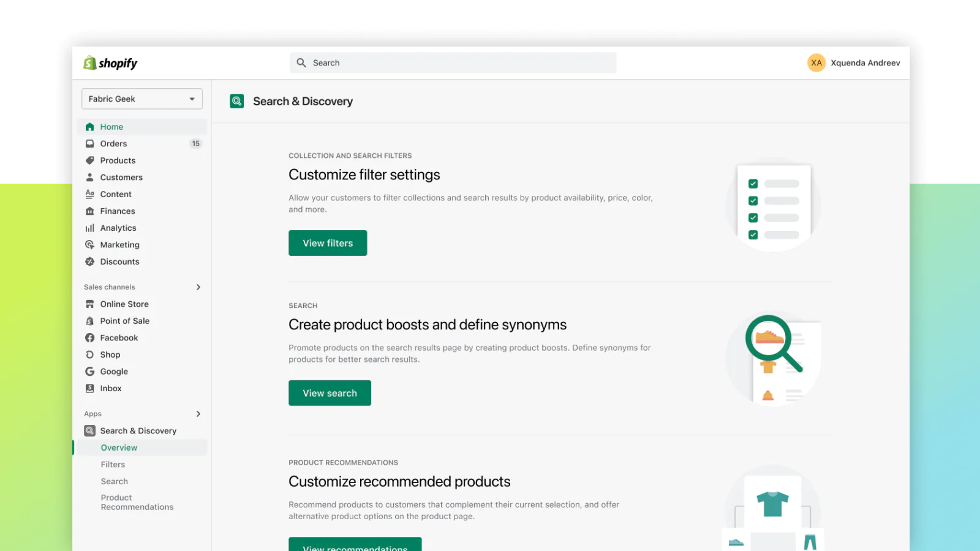Open the Fabric Geek store dropdown

tap(142, 99)
